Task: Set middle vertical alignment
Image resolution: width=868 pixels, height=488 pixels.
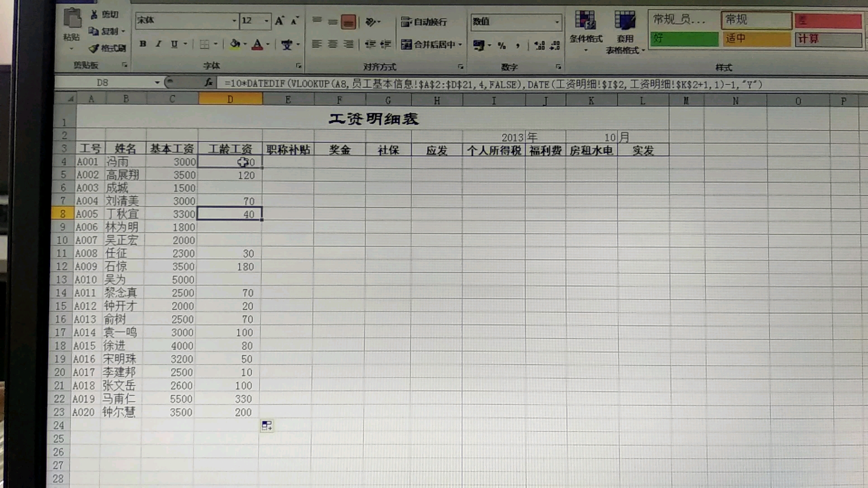Action: pos(333,21)
